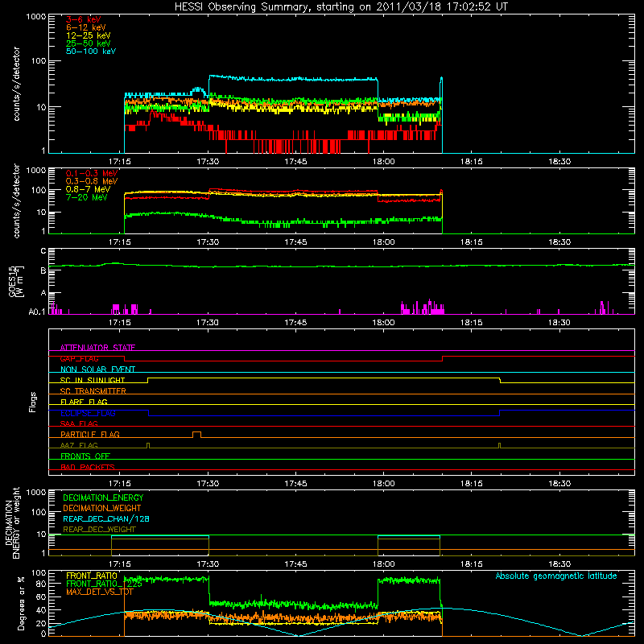Click the 40 tick on the Degrees panel
Viewport: 644px width, 644px height.
coord(41,610)
